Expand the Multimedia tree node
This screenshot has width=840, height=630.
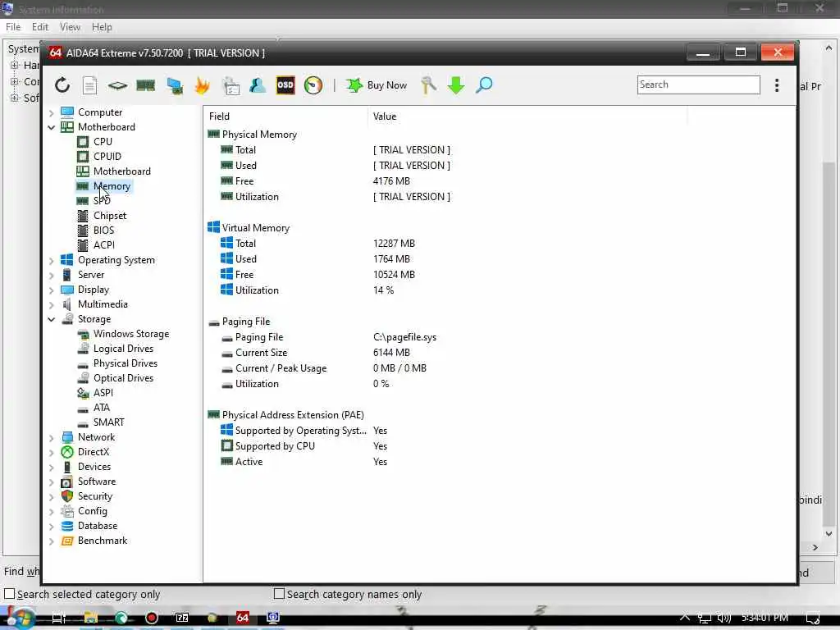pos(52,305)
